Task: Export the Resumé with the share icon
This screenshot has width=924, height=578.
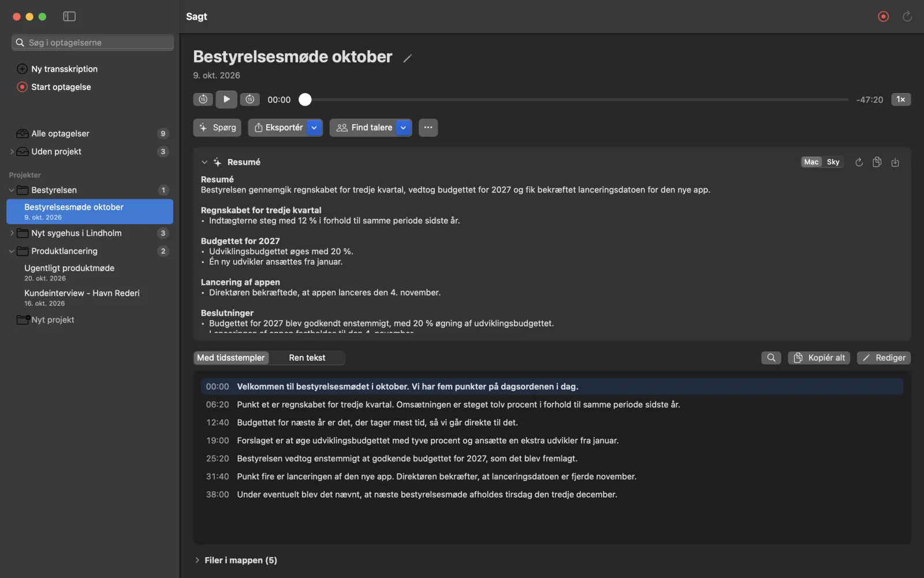Action: [x=895, y=162]
